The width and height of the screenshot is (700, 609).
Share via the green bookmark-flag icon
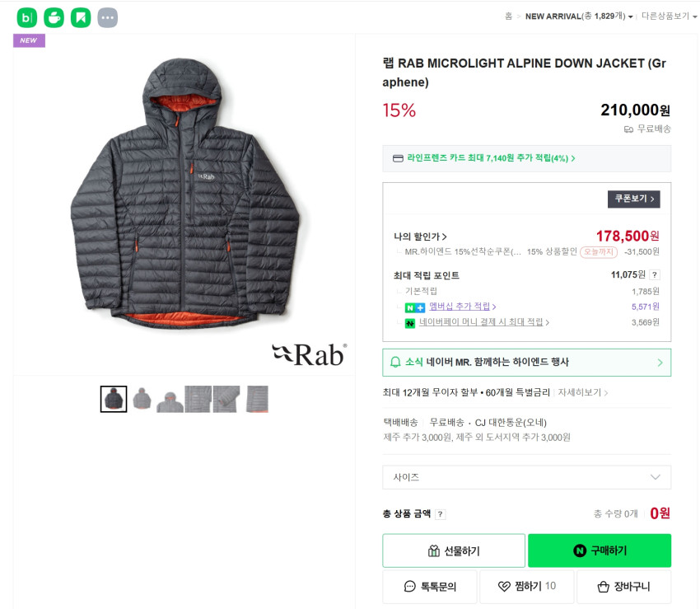click(80, 16)
